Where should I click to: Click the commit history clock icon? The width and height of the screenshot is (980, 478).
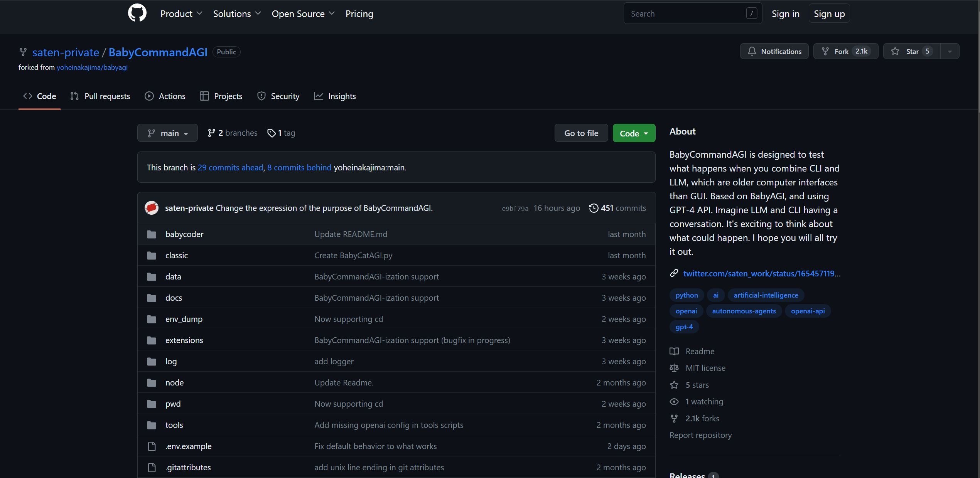pos(594,208)
